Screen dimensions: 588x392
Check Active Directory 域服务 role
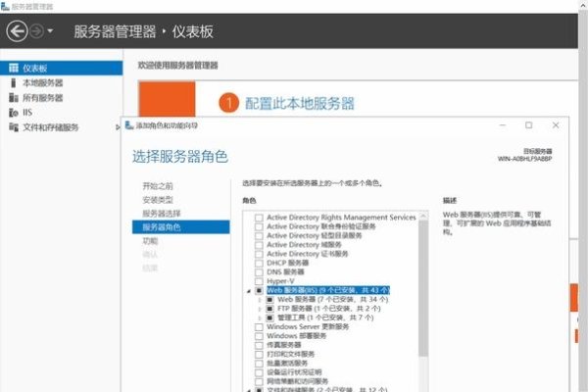[259, 245]
